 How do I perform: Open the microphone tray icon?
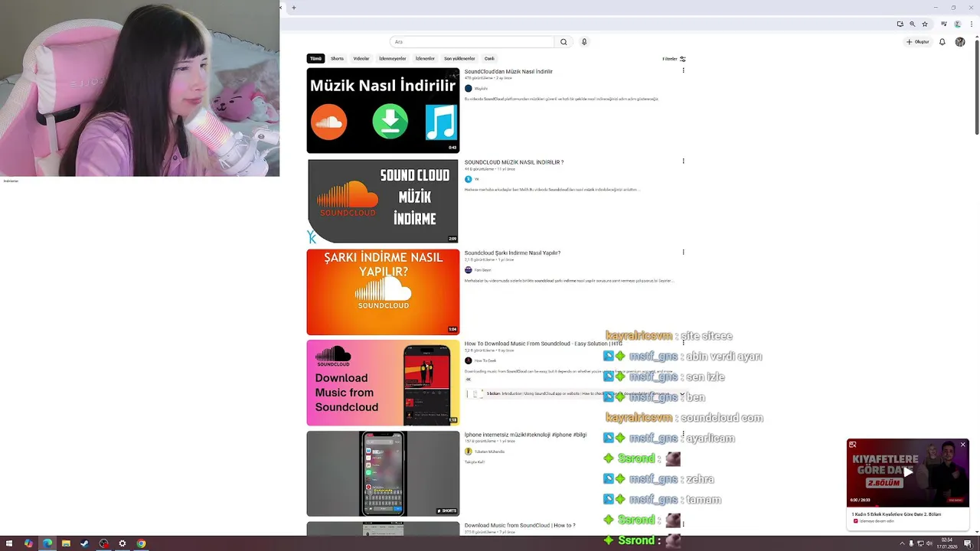tap(911, 543)
